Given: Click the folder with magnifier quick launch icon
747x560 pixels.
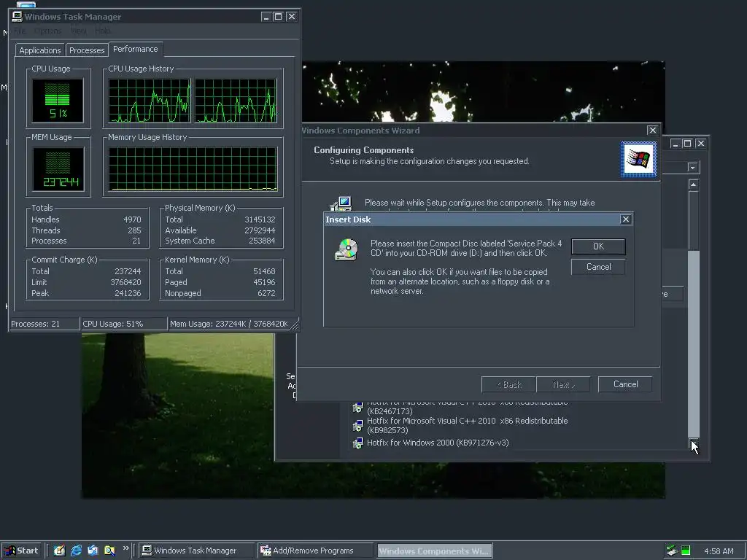Looking at the screenshot, I should pyautogui.click(x=109, y=551).
